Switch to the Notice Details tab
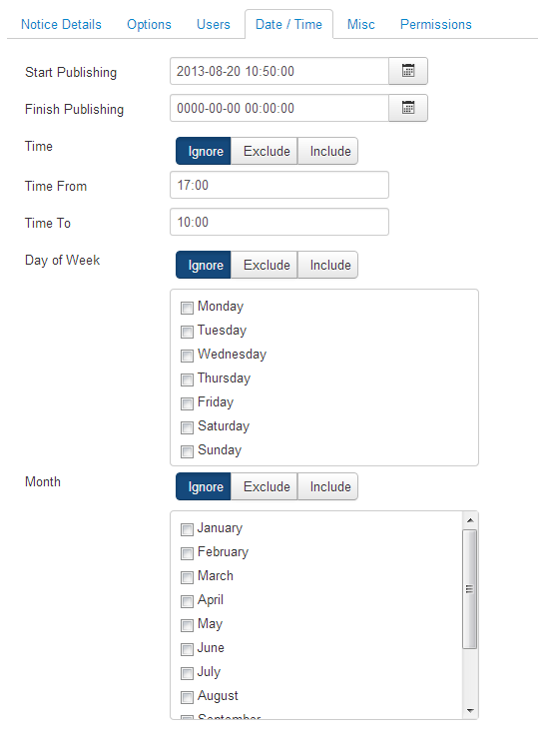538x756 pixels. click(x=61, y=24)
